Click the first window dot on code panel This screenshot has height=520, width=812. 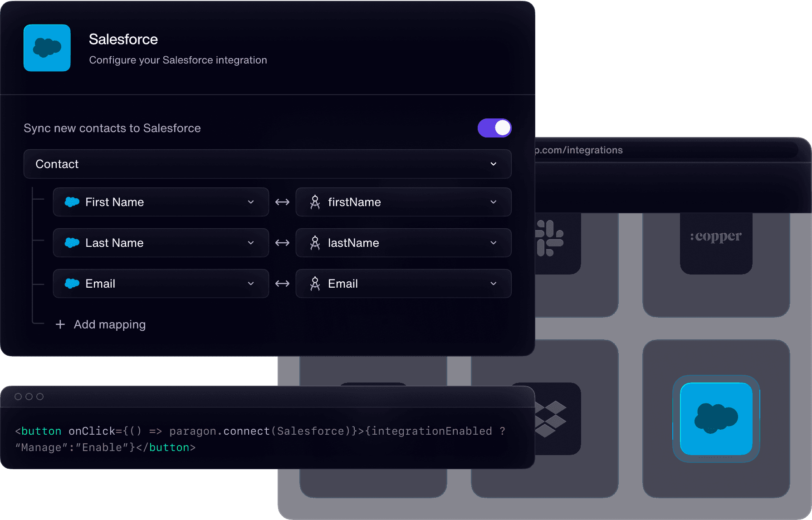tap(18, 397)
